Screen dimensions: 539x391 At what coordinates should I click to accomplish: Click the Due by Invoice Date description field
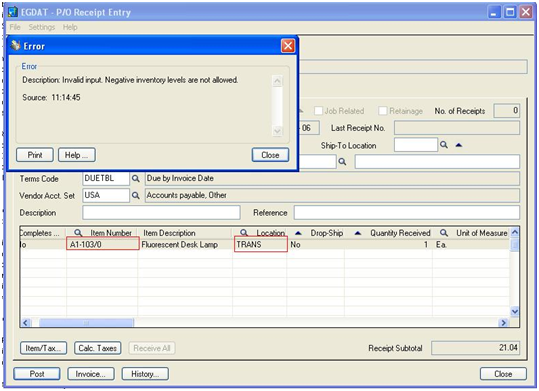coord(332,178)
